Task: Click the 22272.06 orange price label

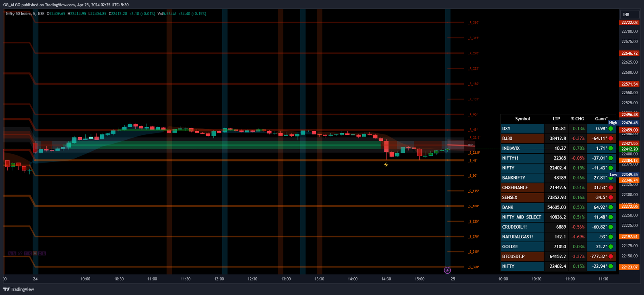Action: click(x=630, y=206)
